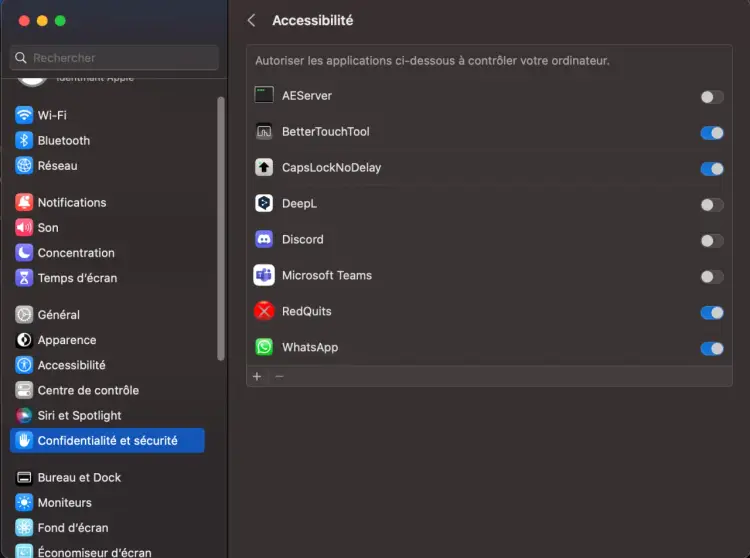Click the minus remove button
The height and width of the screenshot is (558, 750).
(x=279, y=377)
